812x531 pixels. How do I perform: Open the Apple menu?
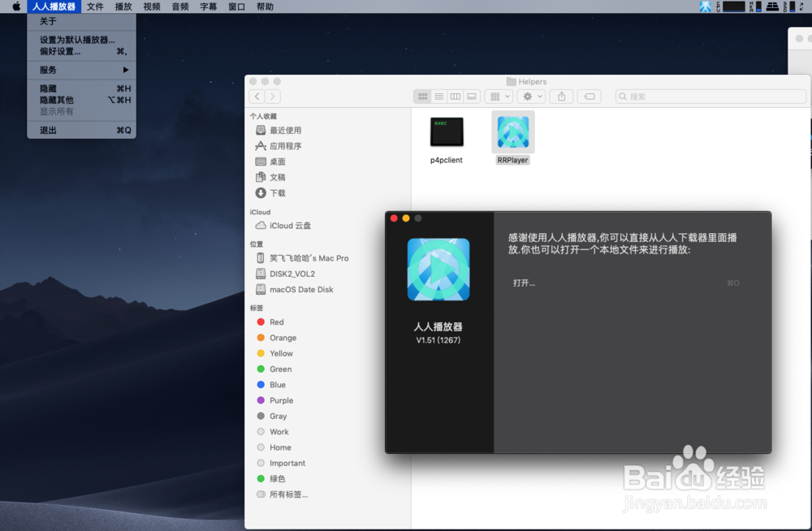(16, 6)
